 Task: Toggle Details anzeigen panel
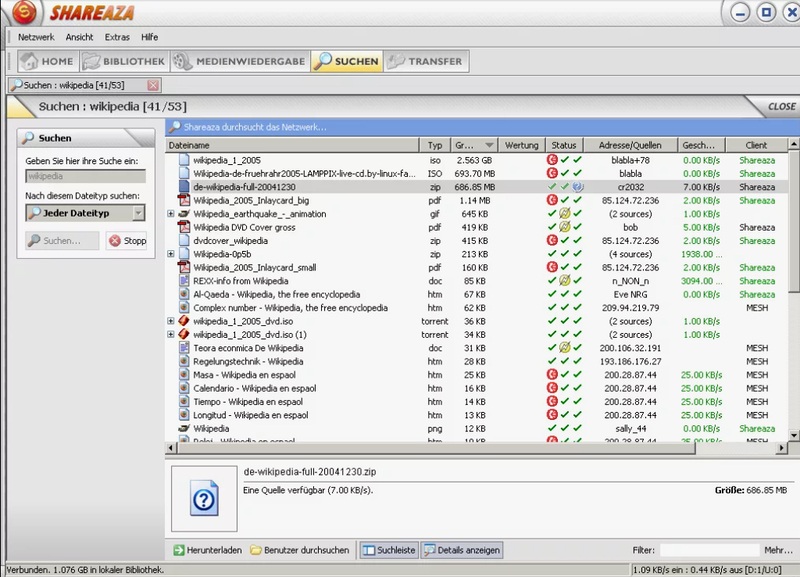coord(462,550)
